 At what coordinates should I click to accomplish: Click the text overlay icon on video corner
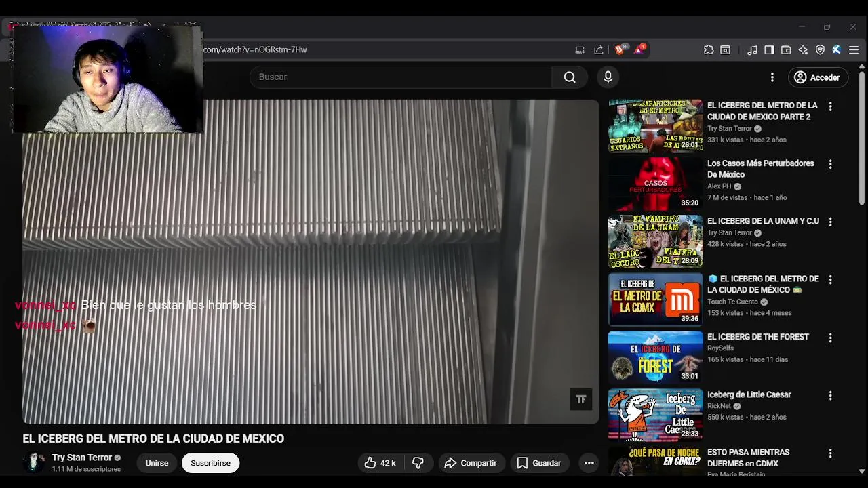click(581, 399)
